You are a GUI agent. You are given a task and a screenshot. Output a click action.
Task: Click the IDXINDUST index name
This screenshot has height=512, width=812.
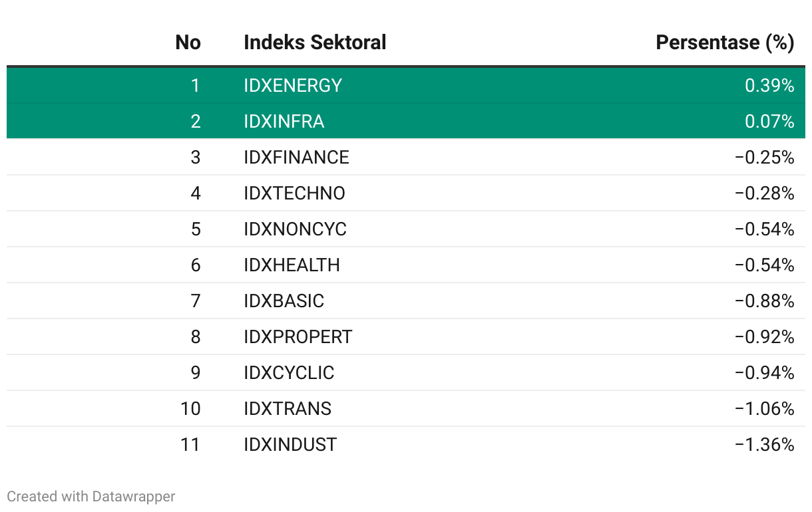tap(290, 445)
